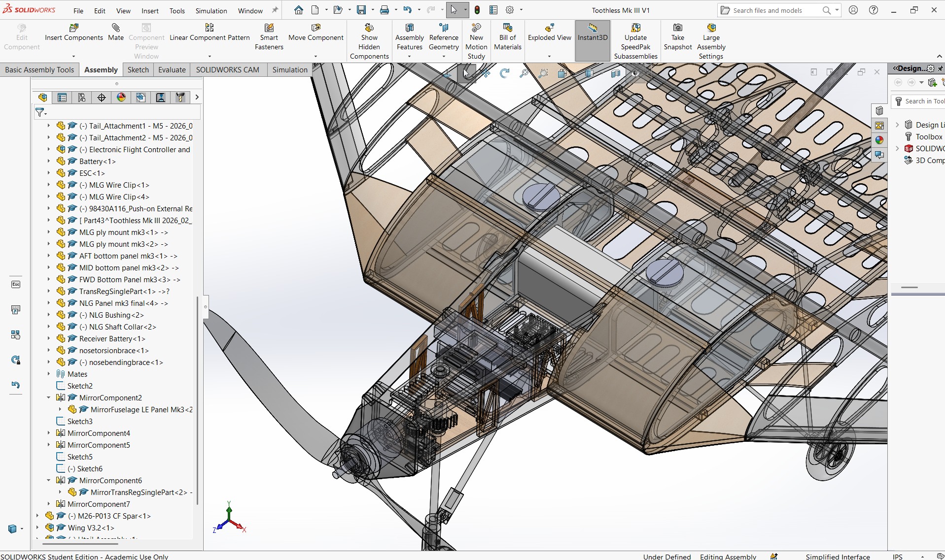Expand the Battery<1> tree node

click(49, 161)
